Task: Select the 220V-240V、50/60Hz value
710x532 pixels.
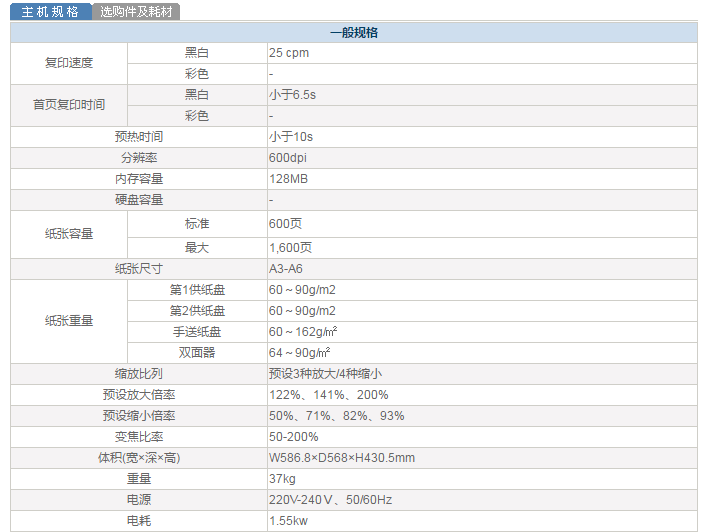Action: (x=330, y=500)
